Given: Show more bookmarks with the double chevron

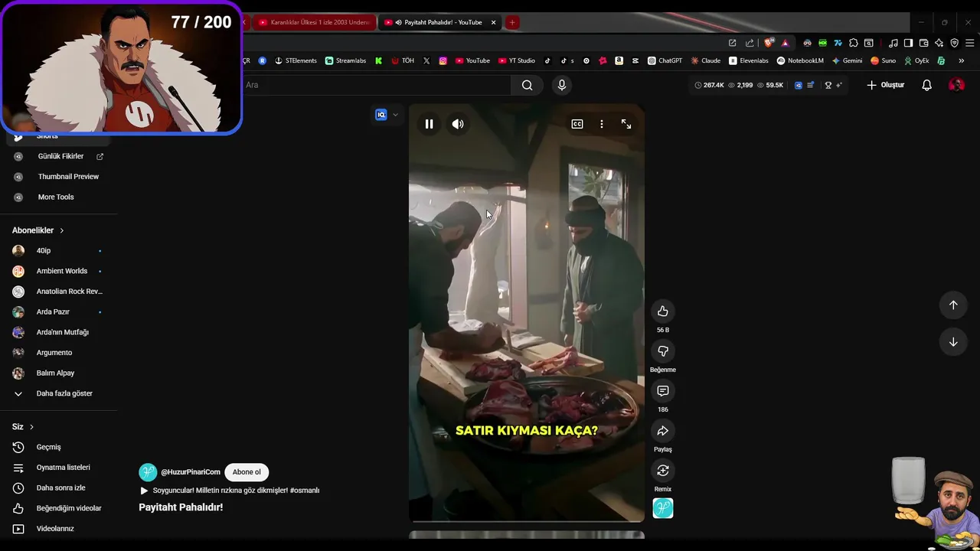Looking at the screenshot, I should click(x=961, y=60).
